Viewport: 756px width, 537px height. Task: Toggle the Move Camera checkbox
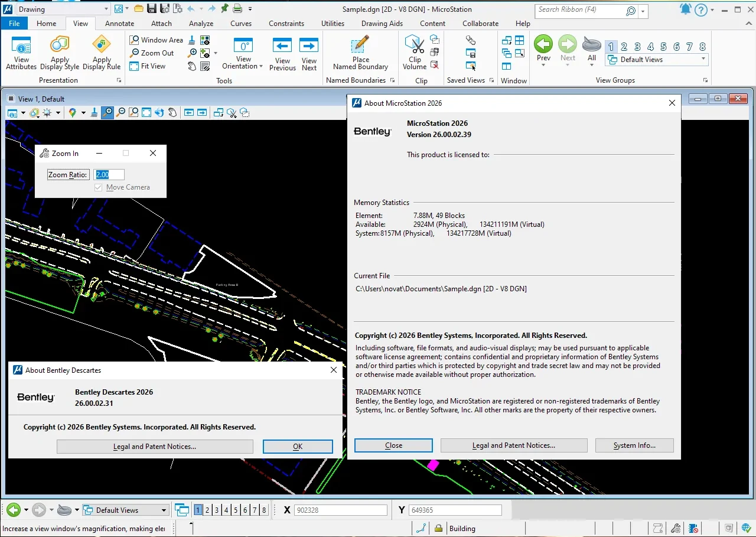click(x=99, y=187)
